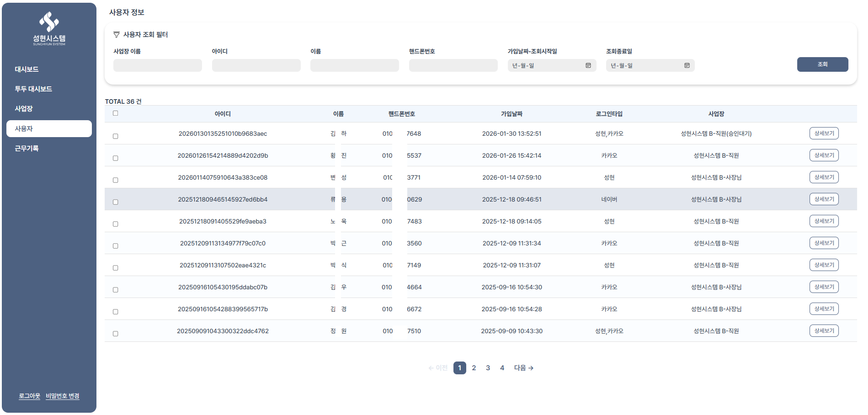Click the 가입날짜 column header

click(x=511, y=114)
